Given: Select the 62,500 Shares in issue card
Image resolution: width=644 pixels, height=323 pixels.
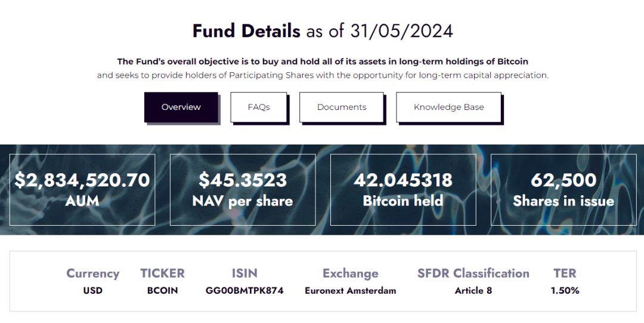Looking at the screenshot, I should pos(563,190).
